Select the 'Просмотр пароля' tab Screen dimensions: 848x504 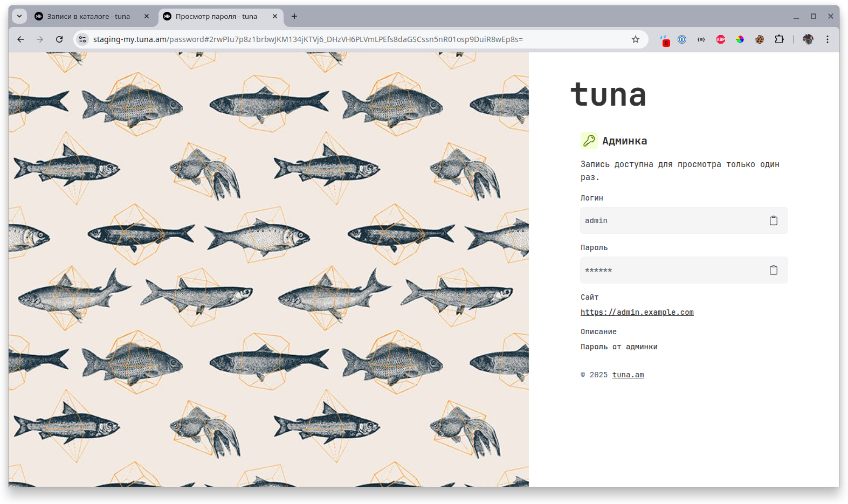(216, 17)
